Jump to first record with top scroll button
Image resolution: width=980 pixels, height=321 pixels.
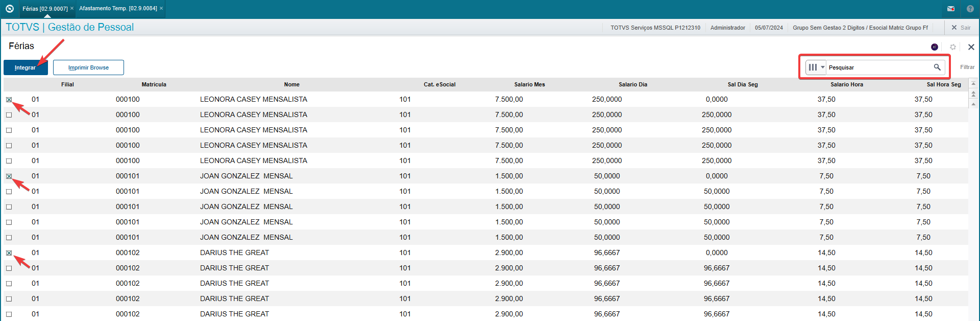pyautogui.click(x=973, y=83)
